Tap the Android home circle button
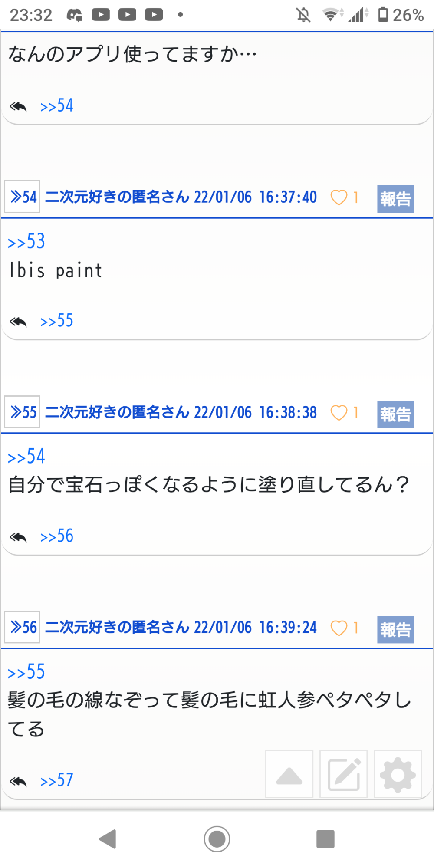The width and height of the screenshot is (434, 868). point(217,839)
